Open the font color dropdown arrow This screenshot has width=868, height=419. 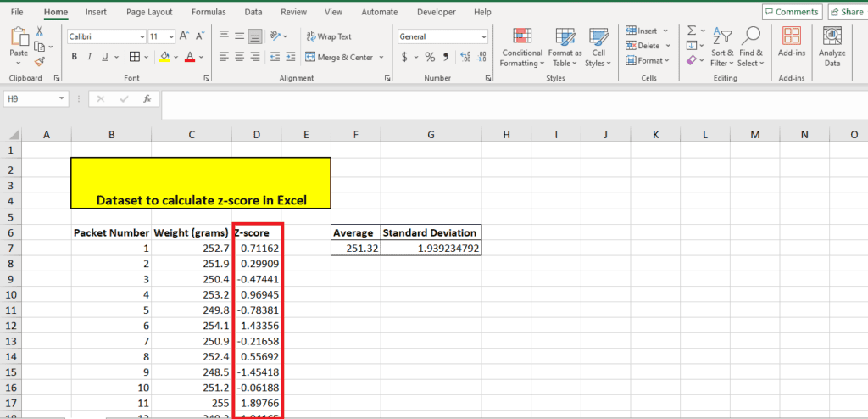201,57
